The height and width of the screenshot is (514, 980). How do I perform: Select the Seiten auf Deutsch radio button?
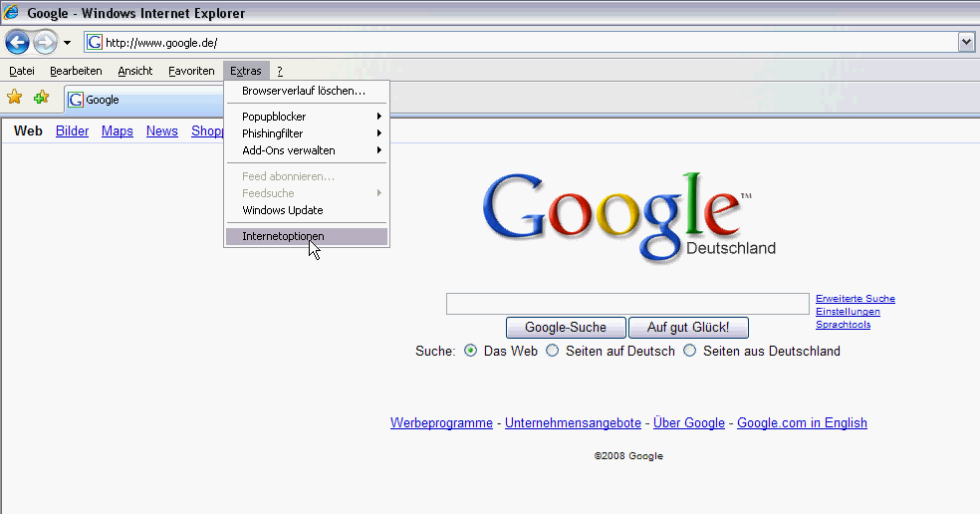coord(553,351)
